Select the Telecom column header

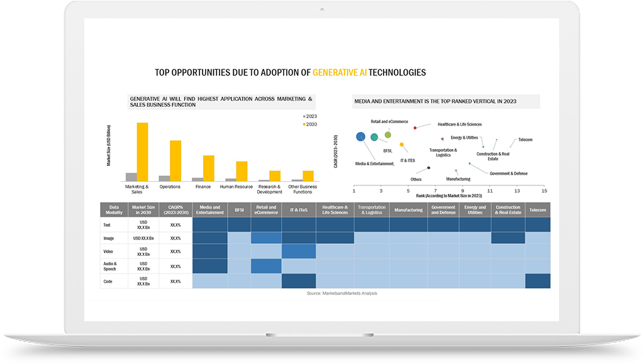click(x=537, y=210)
